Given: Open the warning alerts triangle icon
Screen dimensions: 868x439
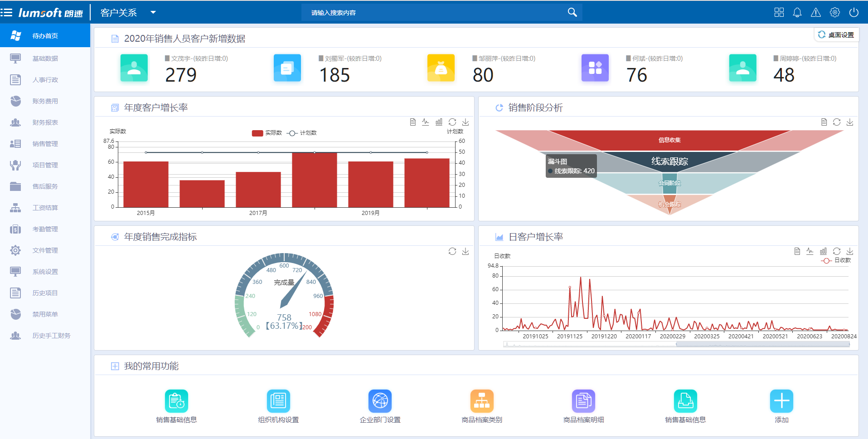Looking at the screenshot, I should coord(815,13).
